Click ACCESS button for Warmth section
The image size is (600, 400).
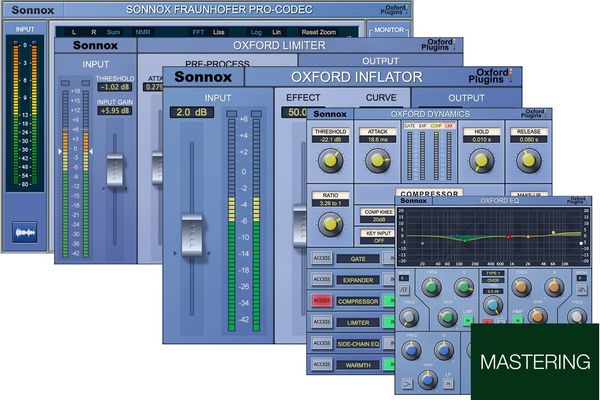(x=322, y=364)
